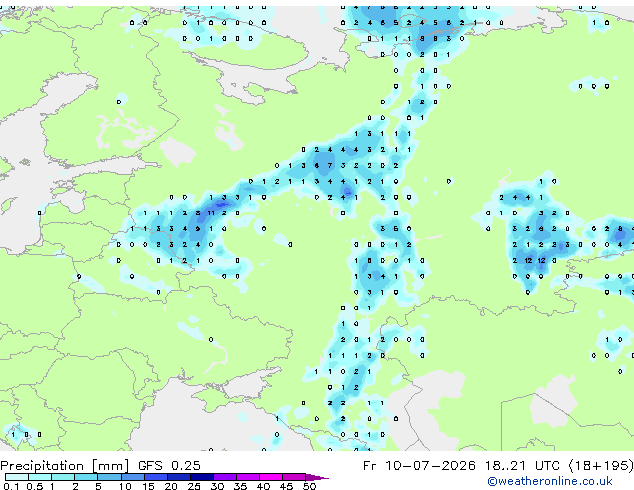Click the legend label '45'
Screen dimensions: 634x490
pyautogui.click(x=286, y=486)
